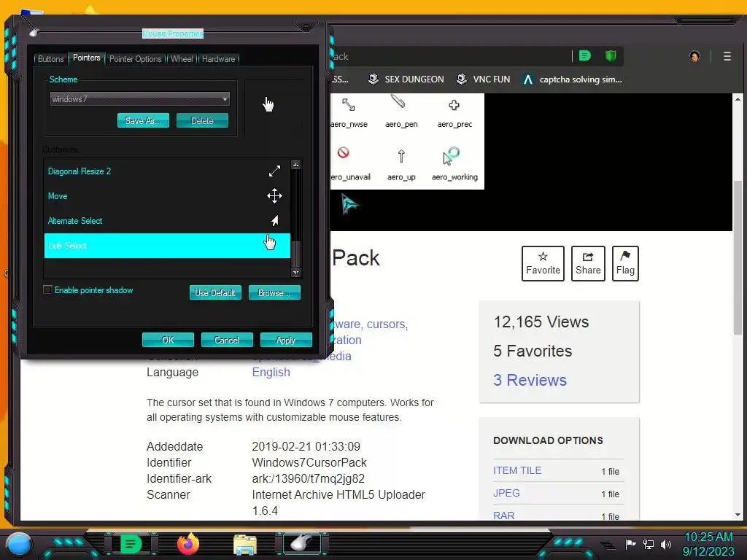Click the network tray icon

(649, 544)
